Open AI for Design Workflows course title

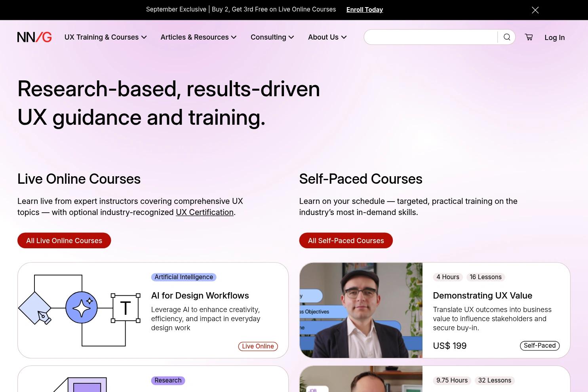(200, 295)
